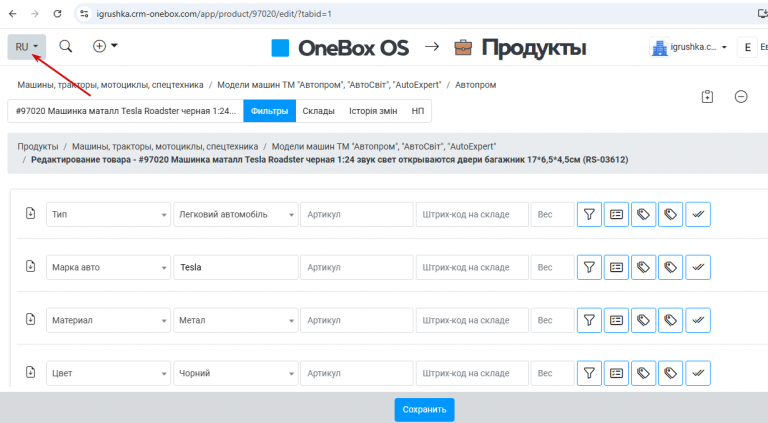Screen dimensions: 768x423
Task: Open top breadcrumb Машины, тракторы, мотоциклы, спецтехника
Action: coord(110,85)
